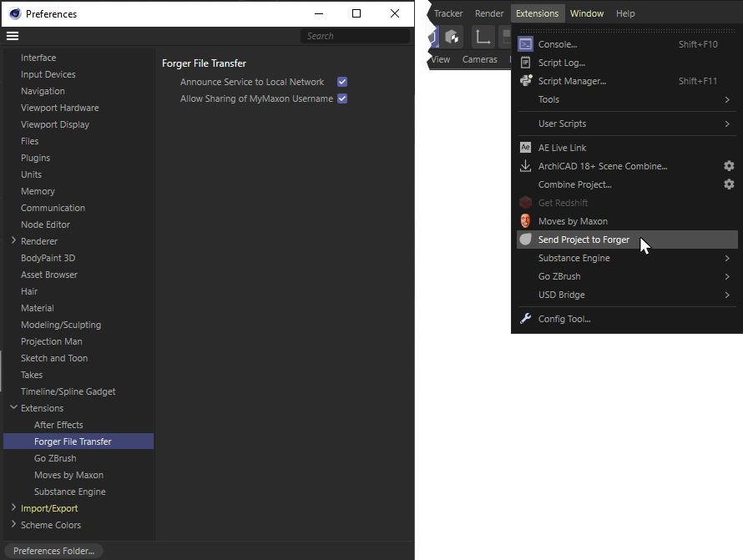Click the Console icon in Extensions menu
The image size is (743, 560).
point(525,44)
